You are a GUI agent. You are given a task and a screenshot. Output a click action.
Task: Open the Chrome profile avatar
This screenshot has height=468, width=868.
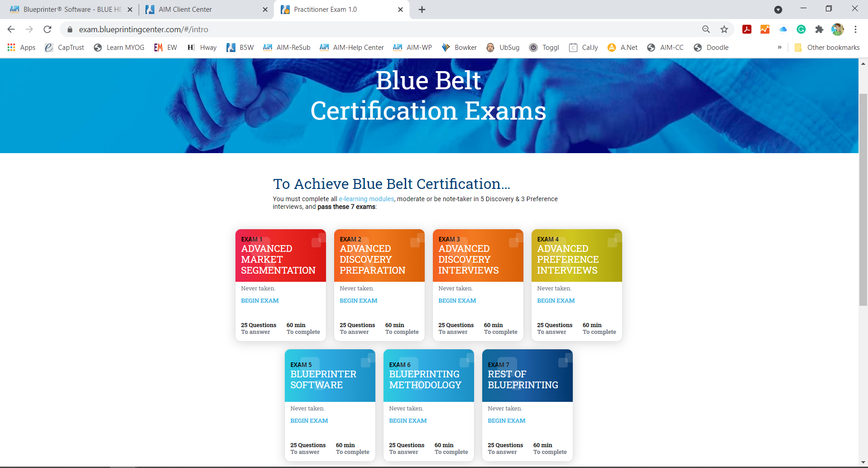pos(838,29)
